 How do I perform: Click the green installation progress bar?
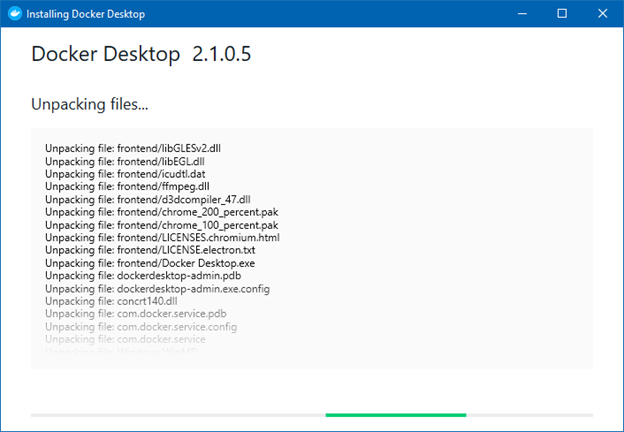(396, 415)
